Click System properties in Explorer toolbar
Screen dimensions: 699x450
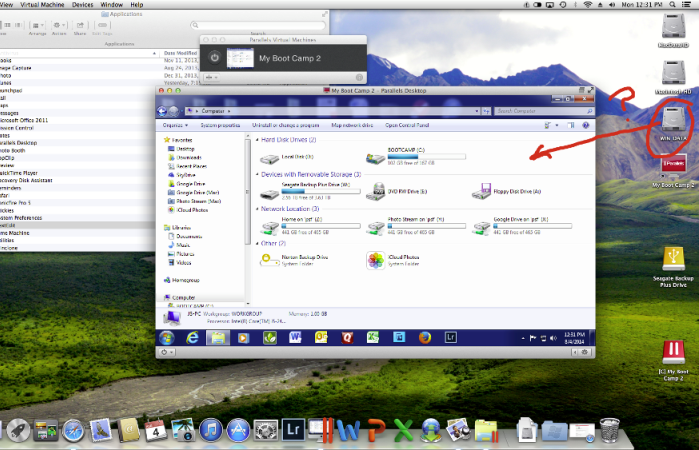click(x=220, y=125)
